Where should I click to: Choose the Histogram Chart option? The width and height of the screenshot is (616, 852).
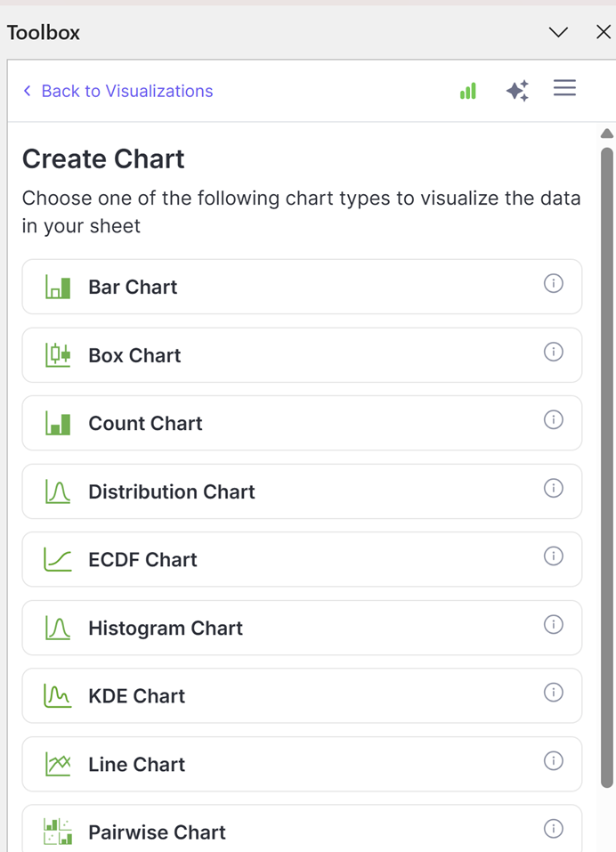[x=302, y=628]
